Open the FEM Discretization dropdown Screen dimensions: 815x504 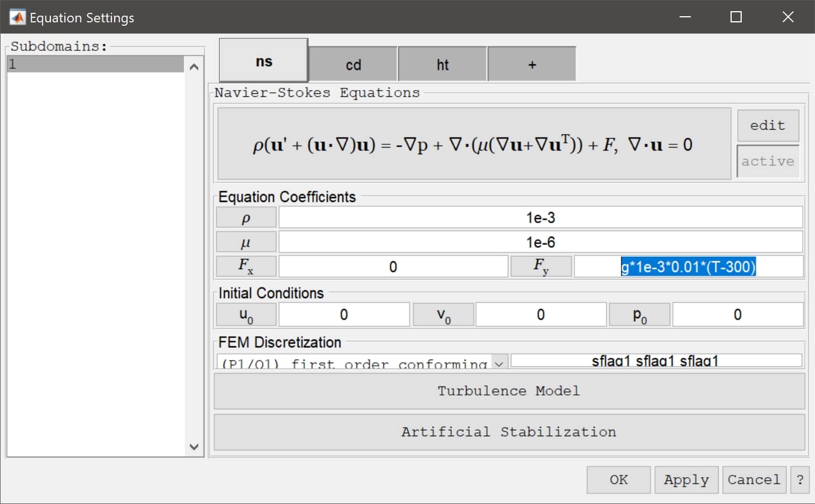point(362,361)
